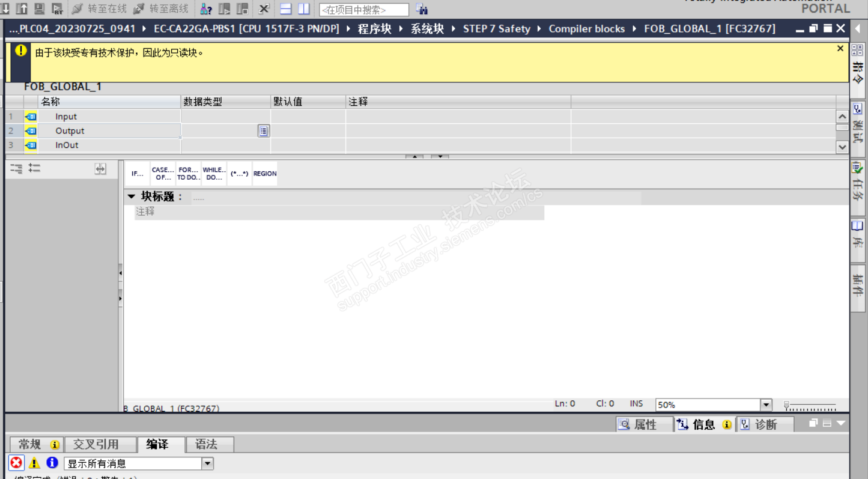Open the 语法 tab

[210, 445]
